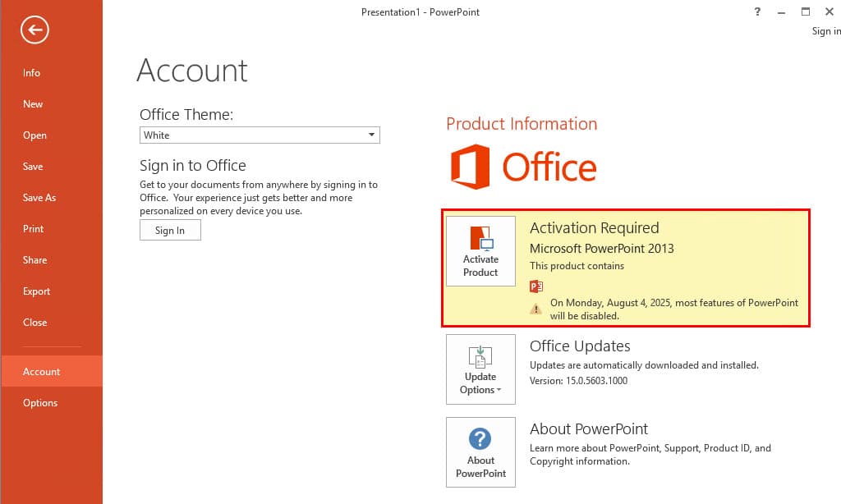Open the Update Options menu
Image resolution: width=841 pixels, height=504 pixels.
(x=480, y=369)
